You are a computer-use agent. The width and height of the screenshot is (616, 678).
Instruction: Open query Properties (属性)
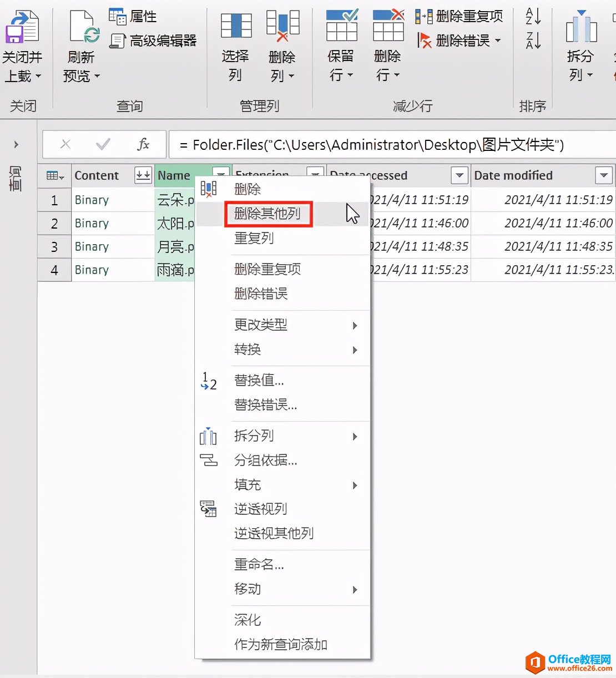pyautogui.click(x=133, y=17)
